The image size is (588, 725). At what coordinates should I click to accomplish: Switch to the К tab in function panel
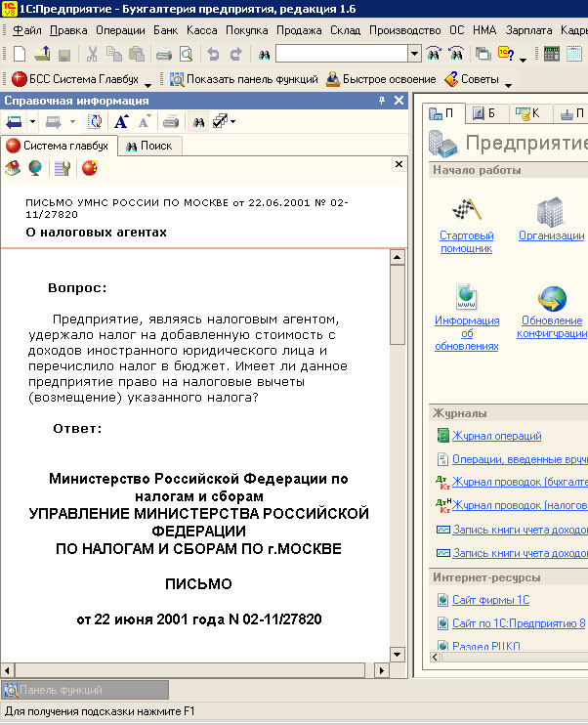click(528, 113)
